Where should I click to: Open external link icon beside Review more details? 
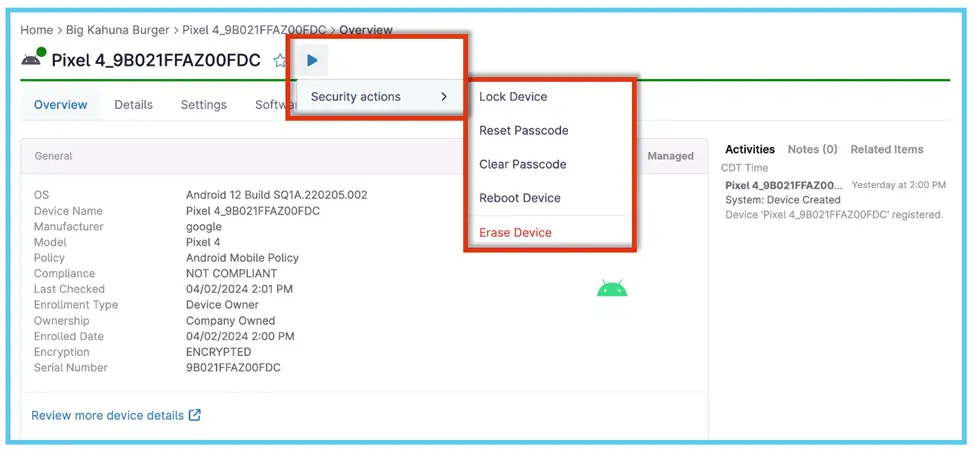tap(195, 415)
